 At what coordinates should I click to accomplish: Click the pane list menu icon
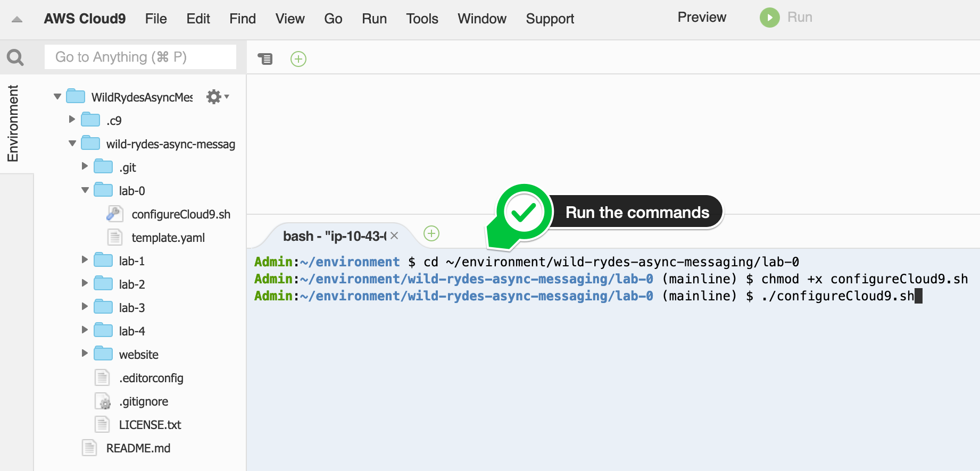pos(265,58)
